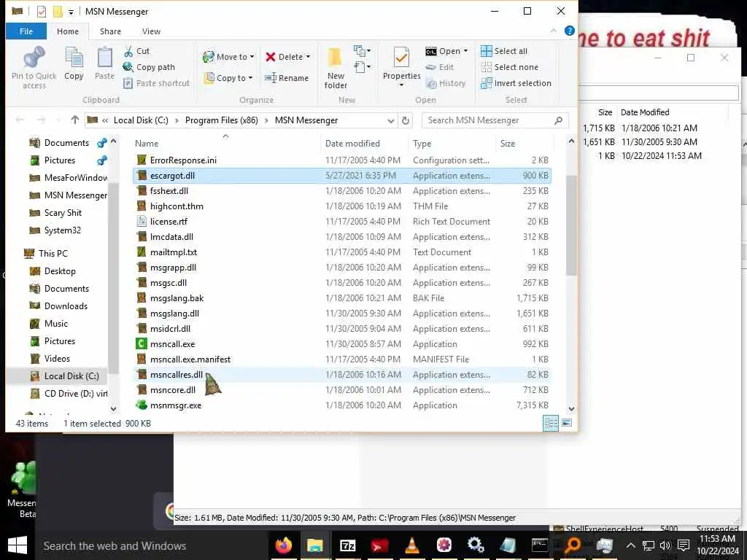
Task: Open the Easy access dropdown icon
Action: coord(362,66)
